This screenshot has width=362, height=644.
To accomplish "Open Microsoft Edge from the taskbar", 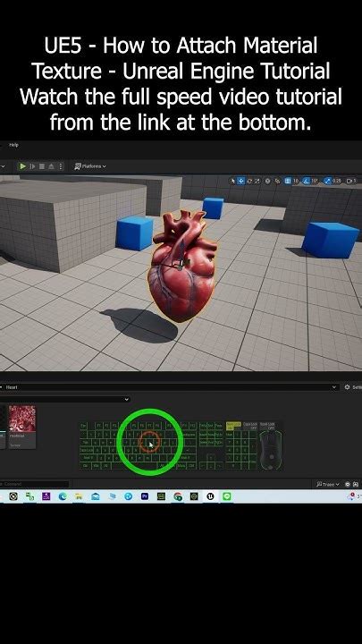I will click(x=63, y=496).
